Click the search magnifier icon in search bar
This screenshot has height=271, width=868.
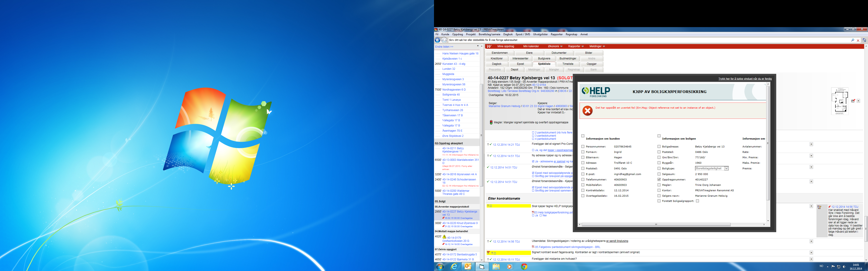point(852,40)
